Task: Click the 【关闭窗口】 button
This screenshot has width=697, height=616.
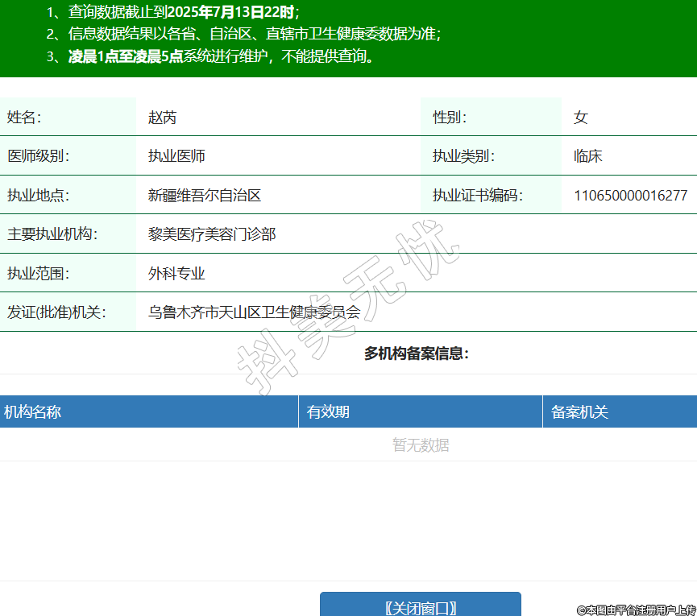Action: 420,606
